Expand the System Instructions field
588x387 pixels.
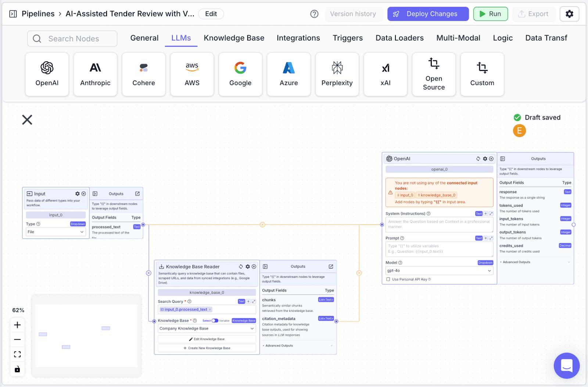tap(491, 213)
